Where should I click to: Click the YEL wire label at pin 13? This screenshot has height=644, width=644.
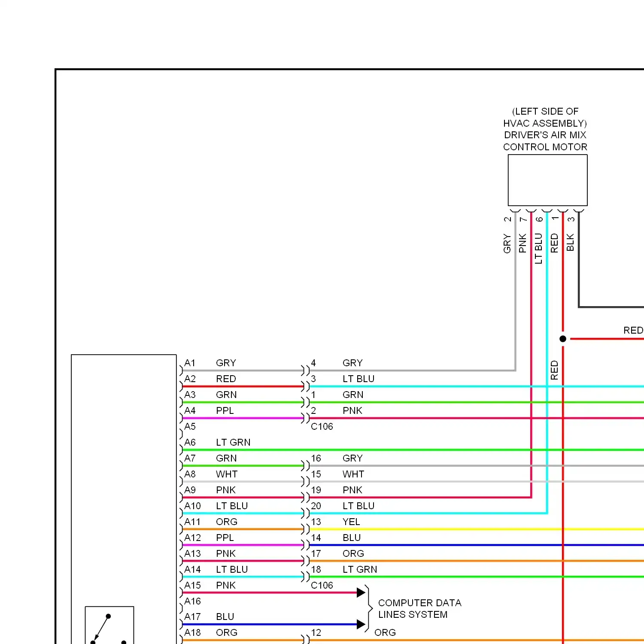click(351, 522)
